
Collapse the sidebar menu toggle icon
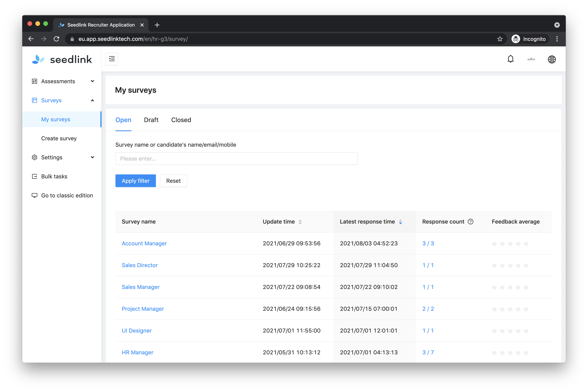(112, 59)
